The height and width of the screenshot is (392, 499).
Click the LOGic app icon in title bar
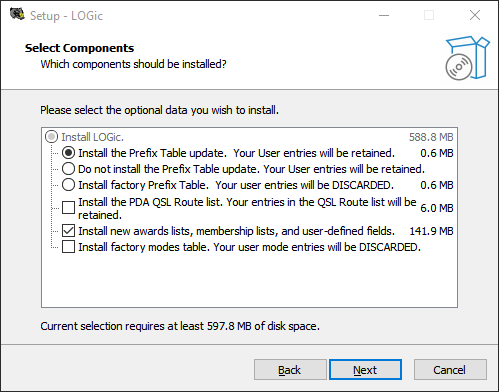click(x=17, y=15)
